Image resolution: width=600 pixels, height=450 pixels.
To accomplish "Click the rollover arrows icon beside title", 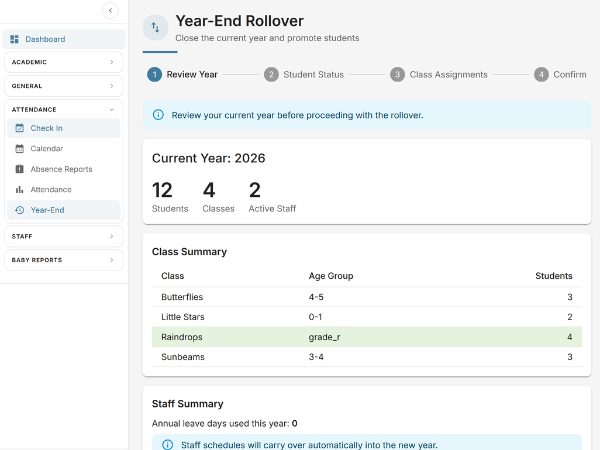I will point(155,27).
